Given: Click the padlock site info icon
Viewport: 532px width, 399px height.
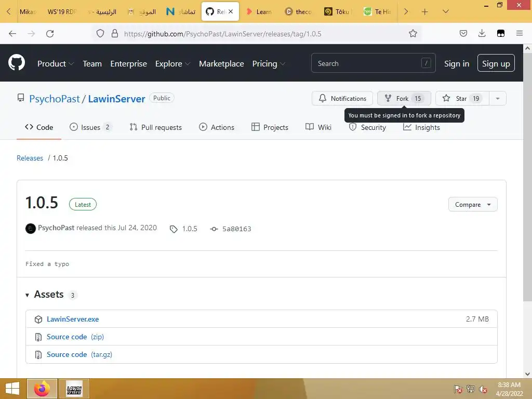Looking at the screenshot, I should (115, 34).
